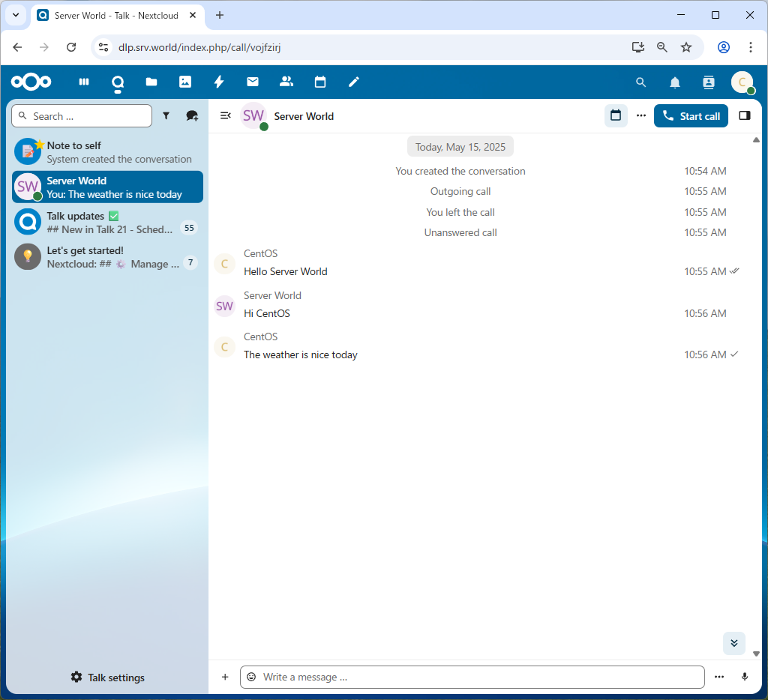
Task: Open Talk settings
Action: coord(108,677)
